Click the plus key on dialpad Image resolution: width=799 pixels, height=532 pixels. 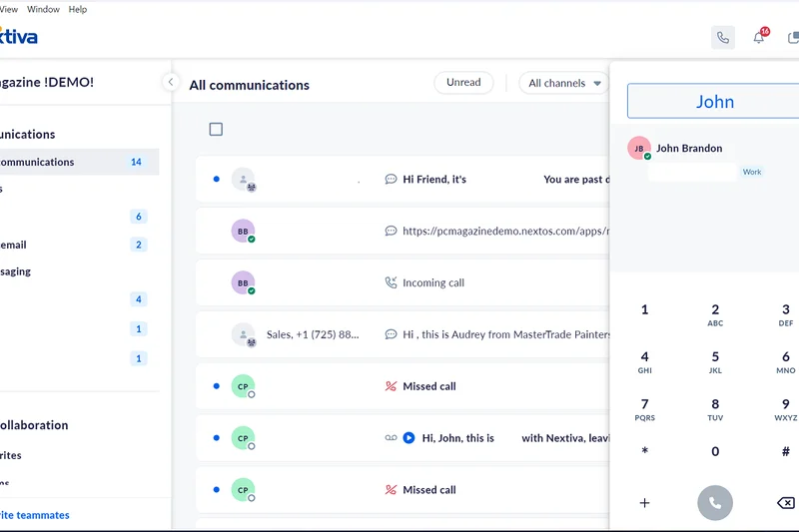click(x=644, y=503)
